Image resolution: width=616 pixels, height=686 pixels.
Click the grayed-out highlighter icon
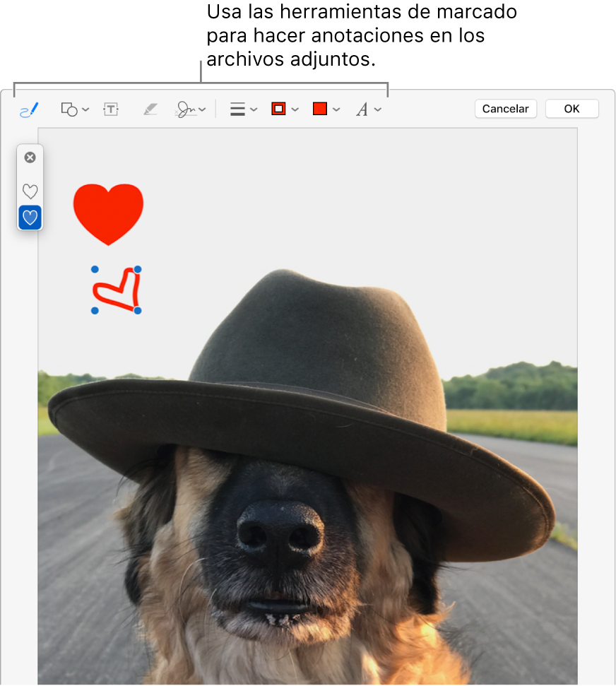pyautogui.click(x=150, y=110)
